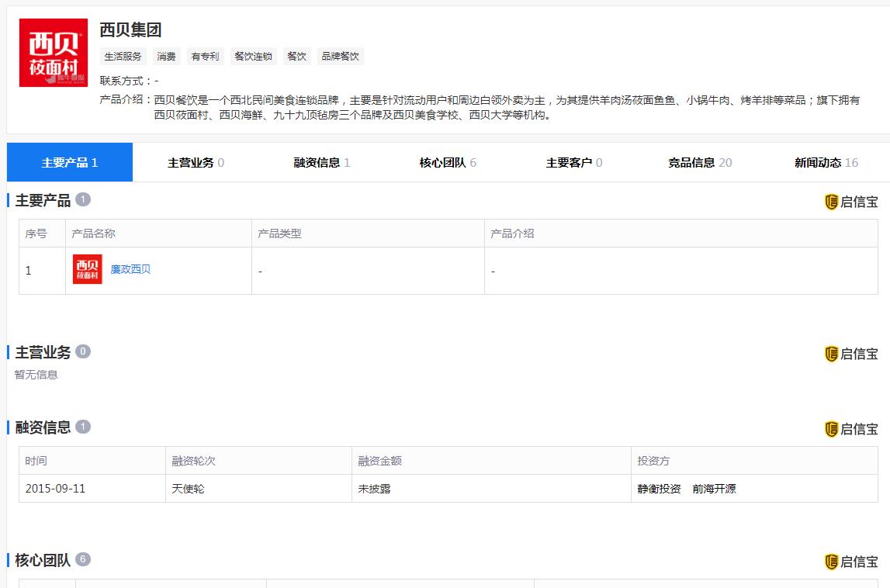The height and width of the screenshot is (588, 890).
Task: Click the financing date 2015-09-11
Action: click(55, 489)
